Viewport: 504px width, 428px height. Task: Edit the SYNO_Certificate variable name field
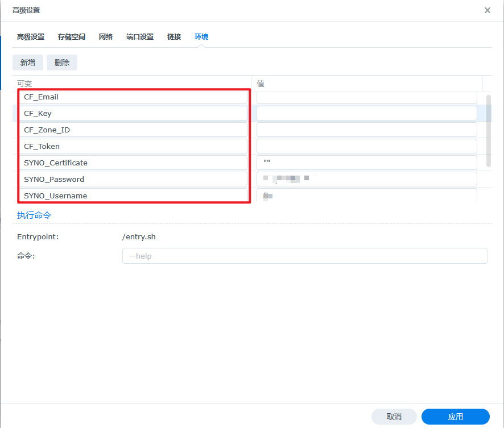(x=133, y=163)
